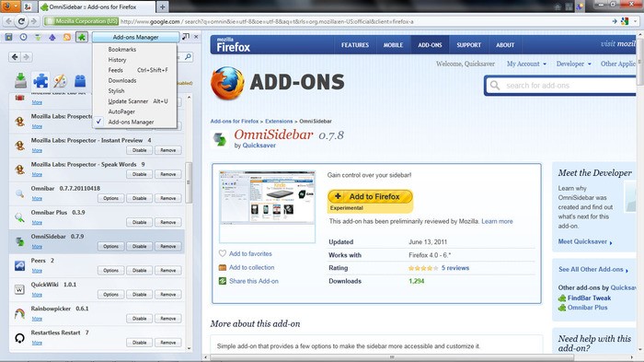
Task: Remove Prospector Speak Words add-on
Action: click(x=168, y=174)
